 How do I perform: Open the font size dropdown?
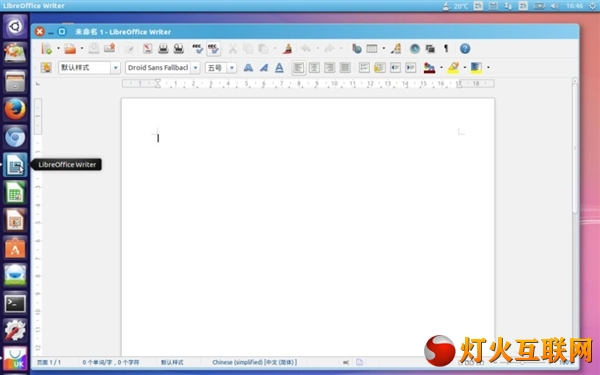232,68
